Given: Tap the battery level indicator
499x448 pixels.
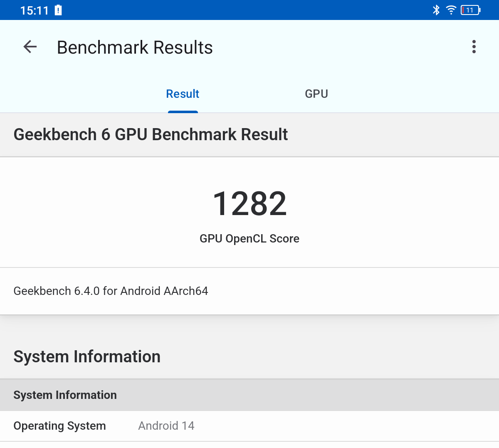Looking at the screenshot, I should point(470,10).
